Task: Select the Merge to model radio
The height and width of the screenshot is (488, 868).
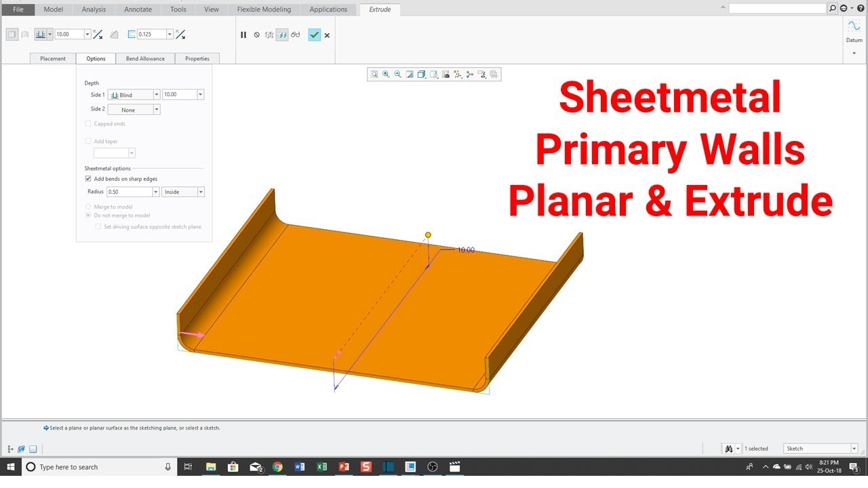Action: pos(88,207)
